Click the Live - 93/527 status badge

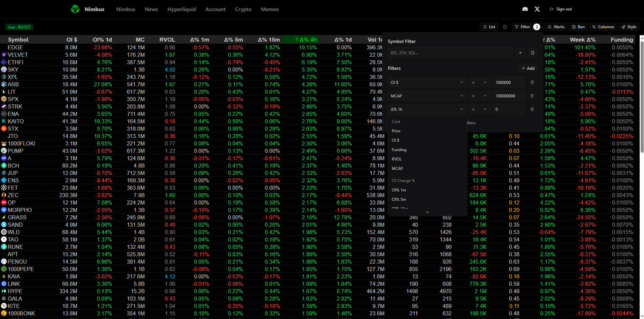click(x=19, y=27)
